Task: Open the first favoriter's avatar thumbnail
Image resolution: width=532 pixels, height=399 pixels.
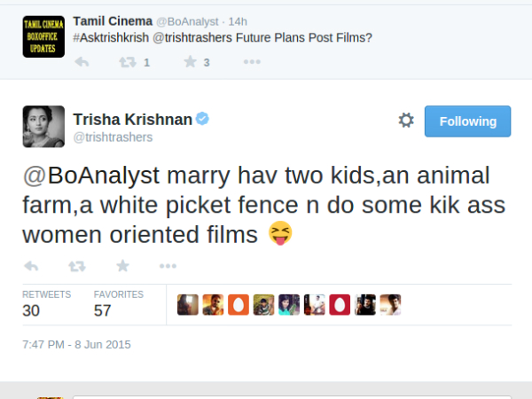Action: [188, 305]
